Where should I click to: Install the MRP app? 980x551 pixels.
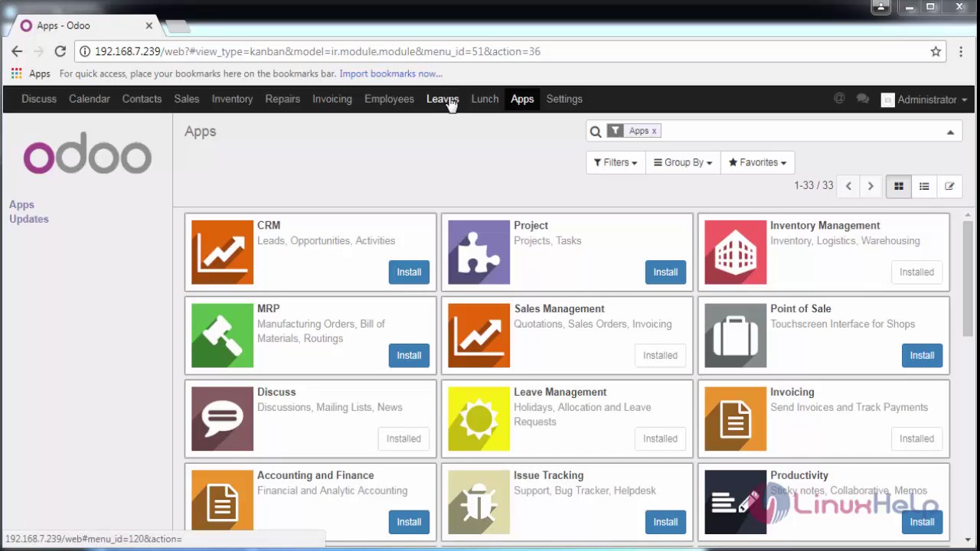(x=409, y=355)
